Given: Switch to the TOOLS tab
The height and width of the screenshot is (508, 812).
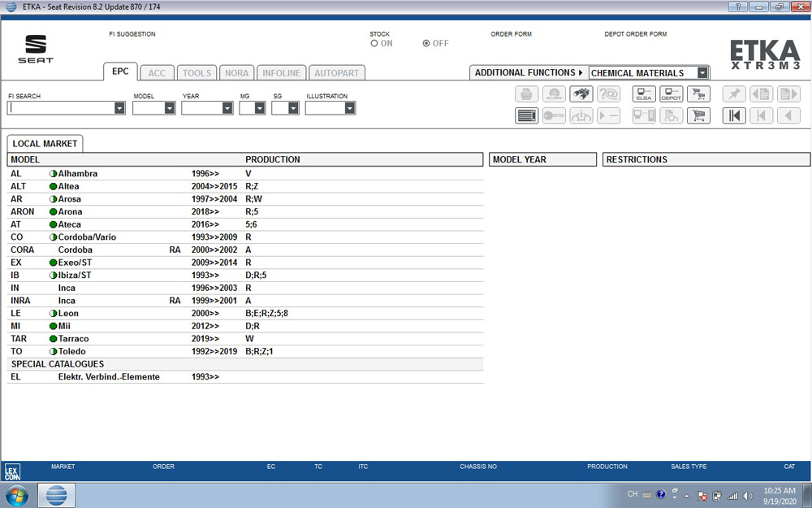Looking at the screenshot, I should (197, 73).
